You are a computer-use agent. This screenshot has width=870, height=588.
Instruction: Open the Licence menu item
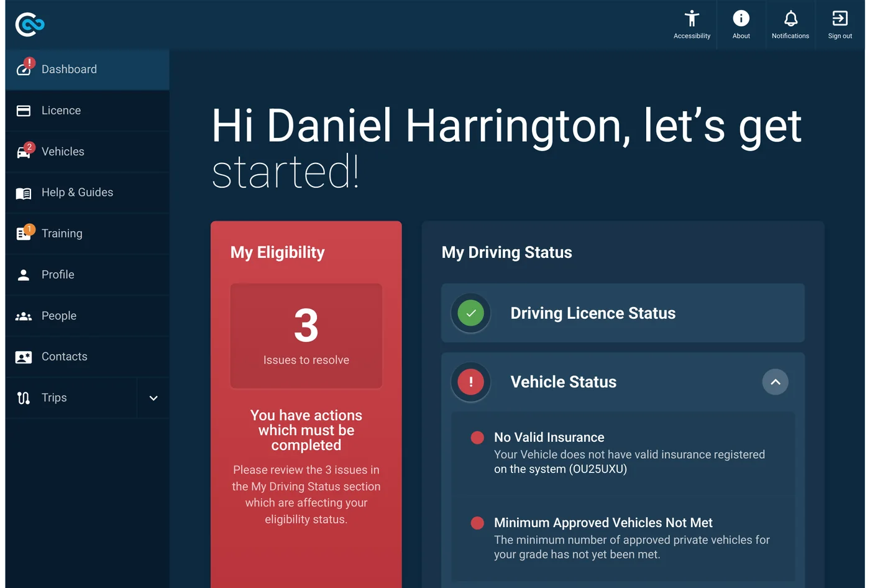(x=87, y=111)
